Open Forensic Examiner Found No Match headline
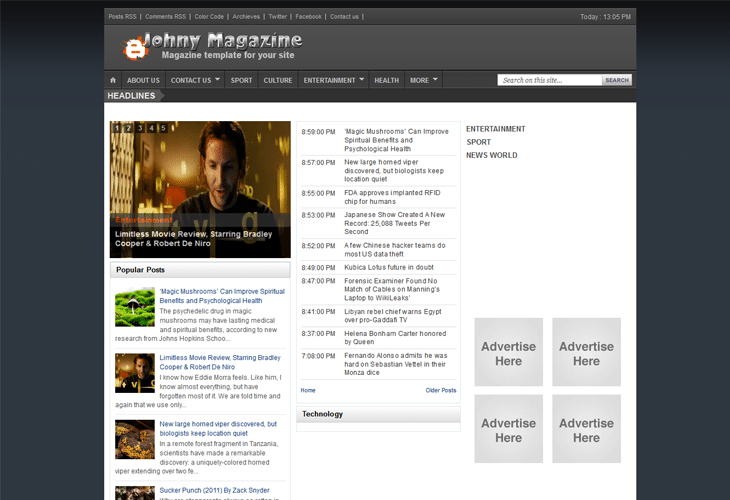730x500 pixels. [x=392, y=289]
